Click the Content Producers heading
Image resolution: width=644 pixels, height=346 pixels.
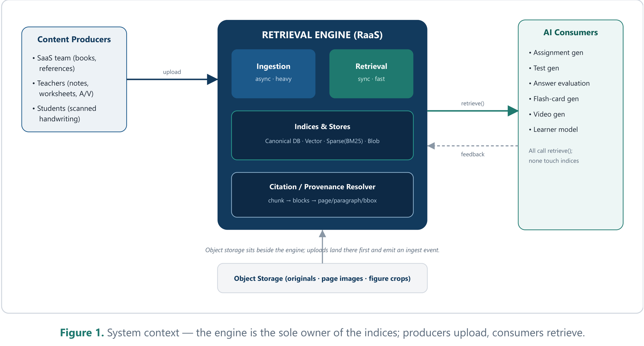click(74, 39)
